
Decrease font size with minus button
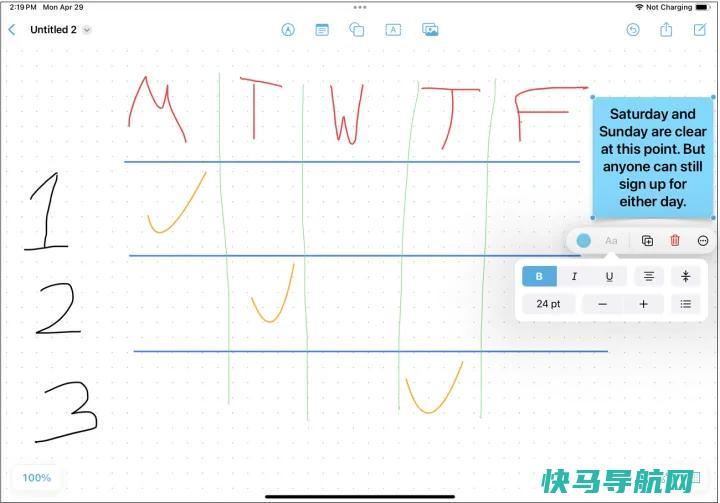pos(602,304)
